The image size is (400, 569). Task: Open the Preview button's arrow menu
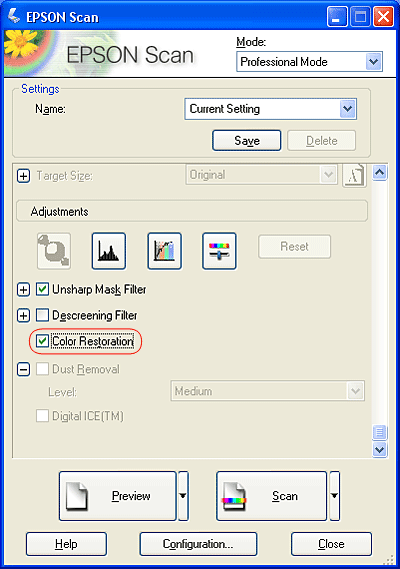tap(183, 496)
